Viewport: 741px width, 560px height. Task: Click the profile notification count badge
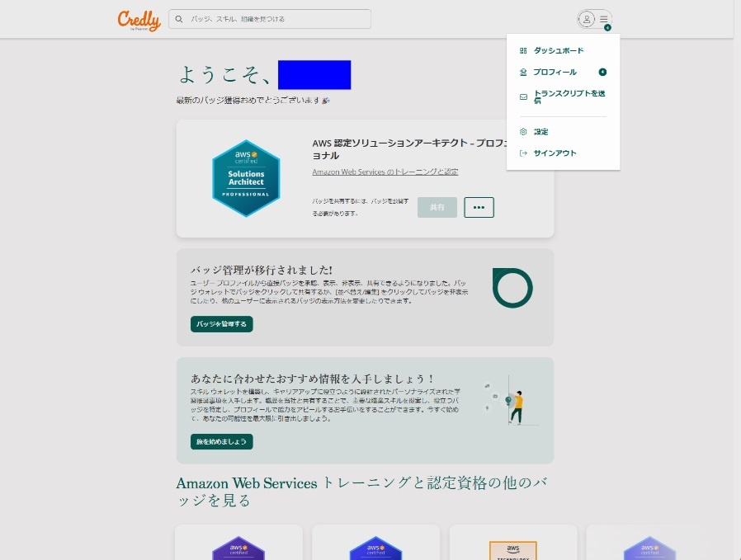[602, 73]
